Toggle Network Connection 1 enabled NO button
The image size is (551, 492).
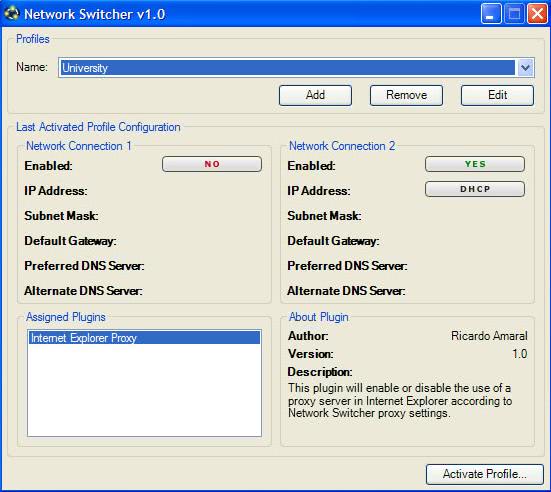click(x=212, y=164)
